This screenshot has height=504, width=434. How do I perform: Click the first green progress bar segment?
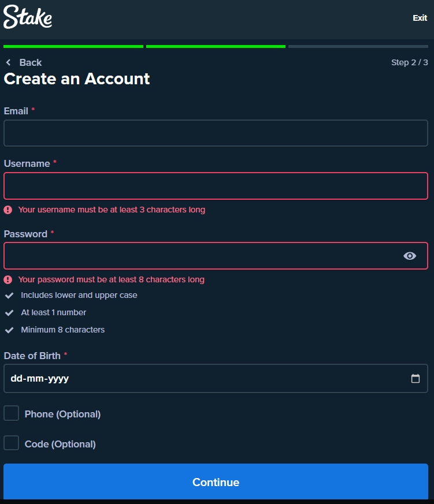coord(73,46)
